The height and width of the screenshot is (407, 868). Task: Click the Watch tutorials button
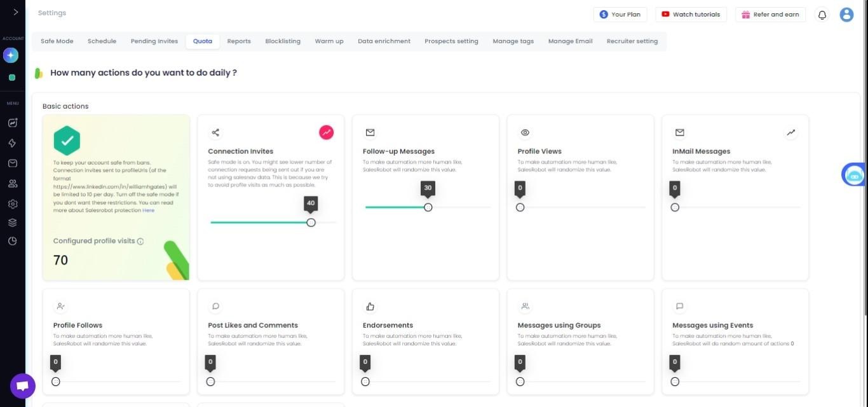(x=691, y=14)
